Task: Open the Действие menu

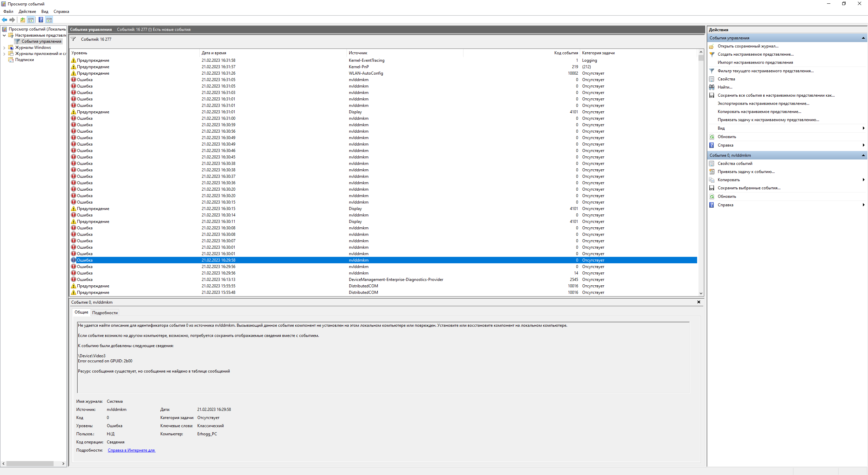Action: point(27,12)
